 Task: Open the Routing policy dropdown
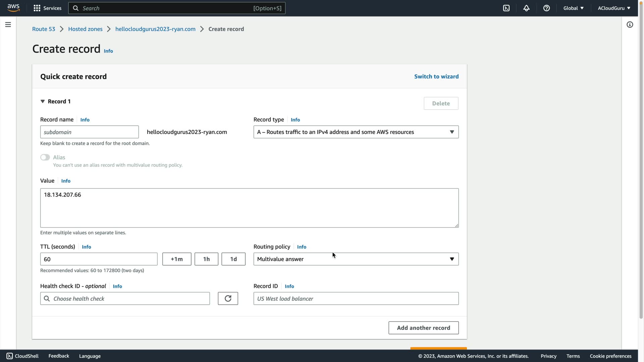[356, 259]
